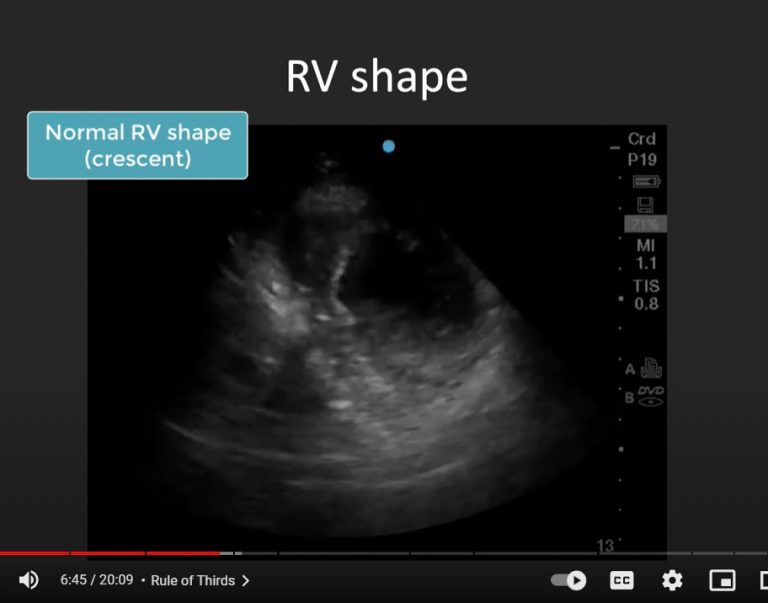This screenshot has width=768, height=603.
Task: Click the first chapter segment of the progress bar
Action: click(35, 553)
